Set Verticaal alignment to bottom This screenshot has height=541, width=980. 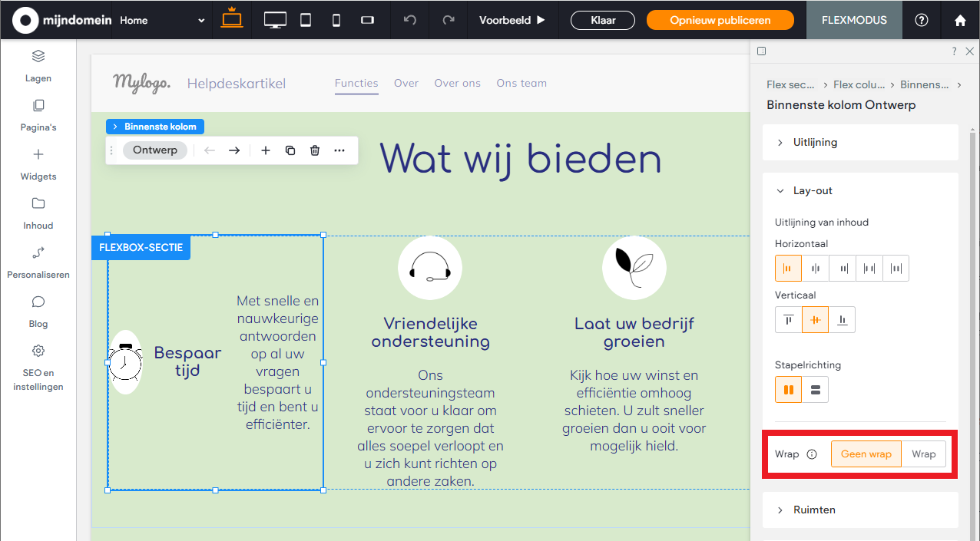pos(841,319)
